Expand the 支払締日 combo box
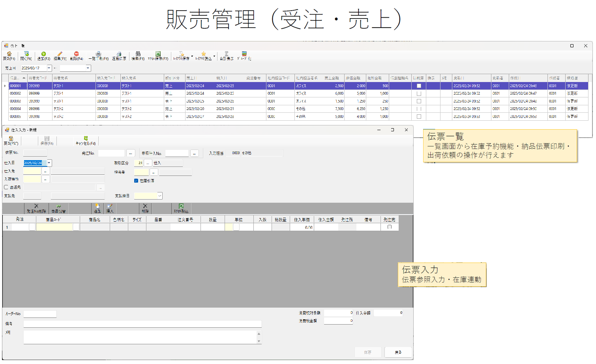The width and height of the screenshot is (596, 364). (x=159, y=196)
